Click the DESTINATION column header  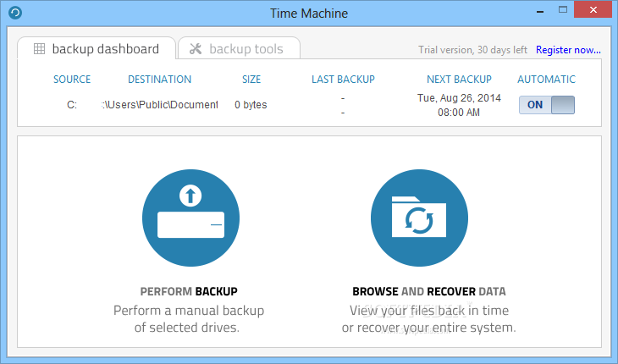[x=160, y=80]
